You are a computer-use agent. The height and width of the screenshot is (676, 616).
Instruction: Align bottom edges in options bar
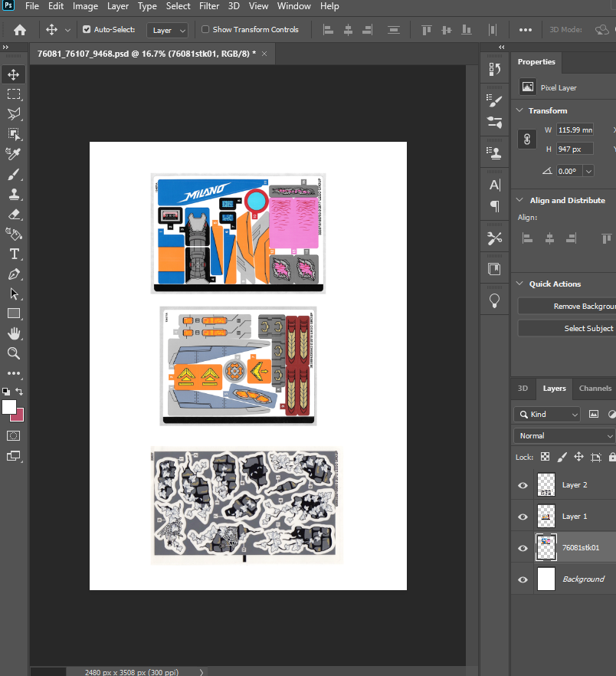[467, 30]
